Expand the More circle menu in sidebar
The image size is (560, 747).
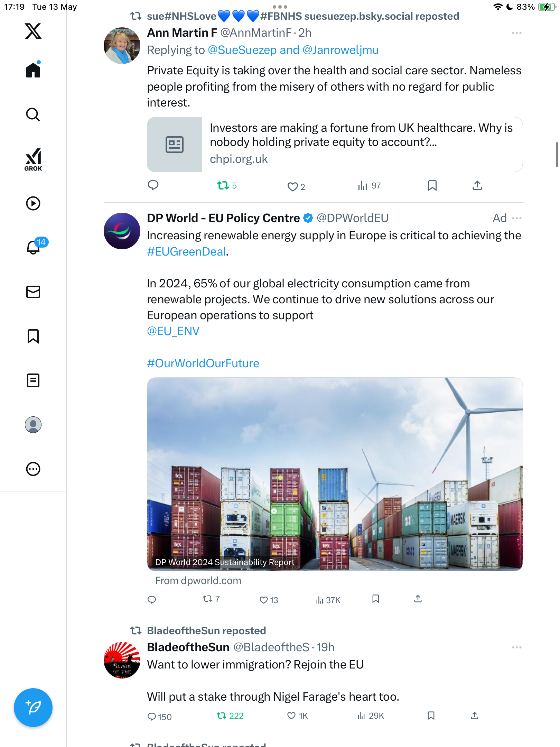click(33, 469)
